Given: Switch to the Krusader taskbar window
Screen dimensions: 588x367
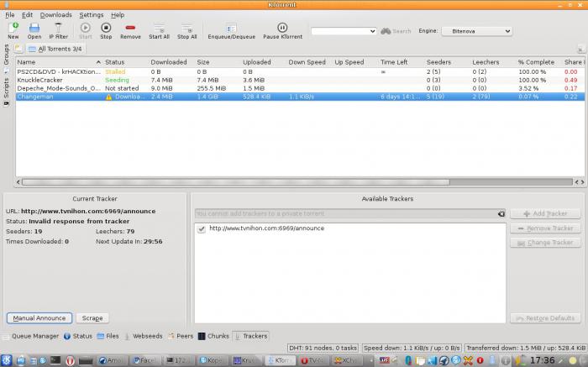Looking at the screenshot, I should point(245,360).
